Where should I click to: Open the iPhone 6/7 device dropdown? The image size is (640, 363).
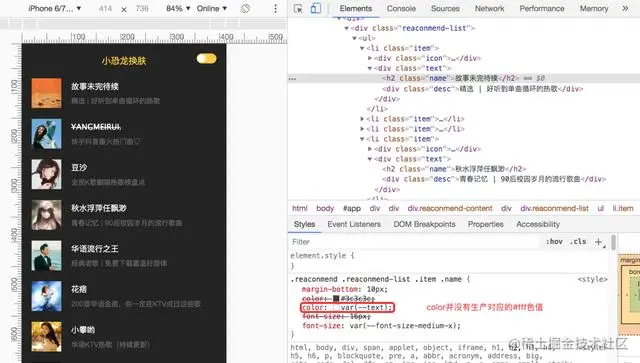(x=54, y=9)
